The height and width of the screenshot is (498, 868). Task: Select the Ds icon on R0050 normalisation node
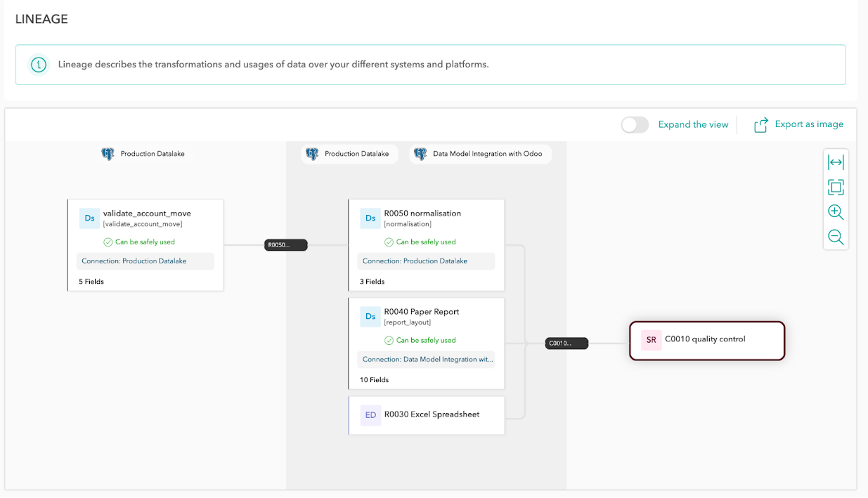pos(370,218)
